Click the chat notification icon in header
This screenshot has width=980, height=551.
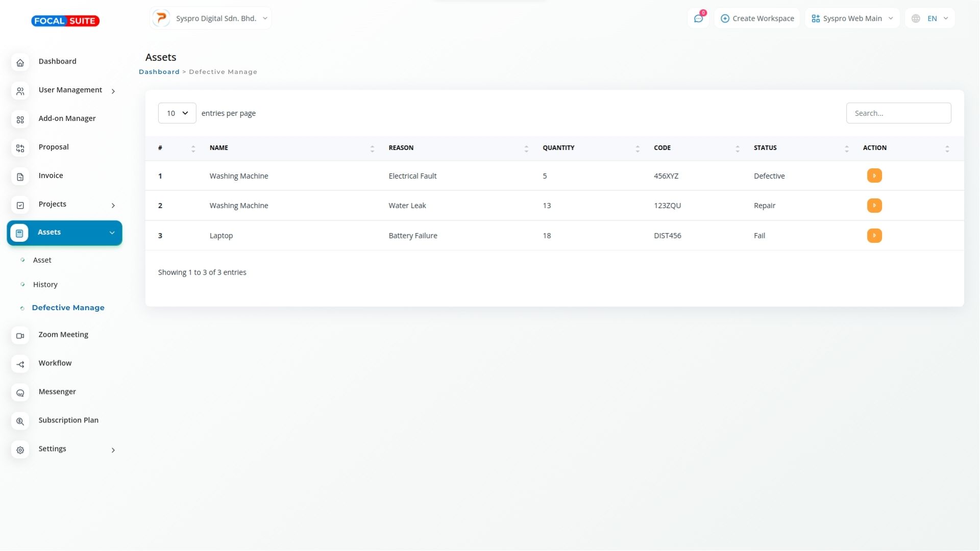(698, 18)
